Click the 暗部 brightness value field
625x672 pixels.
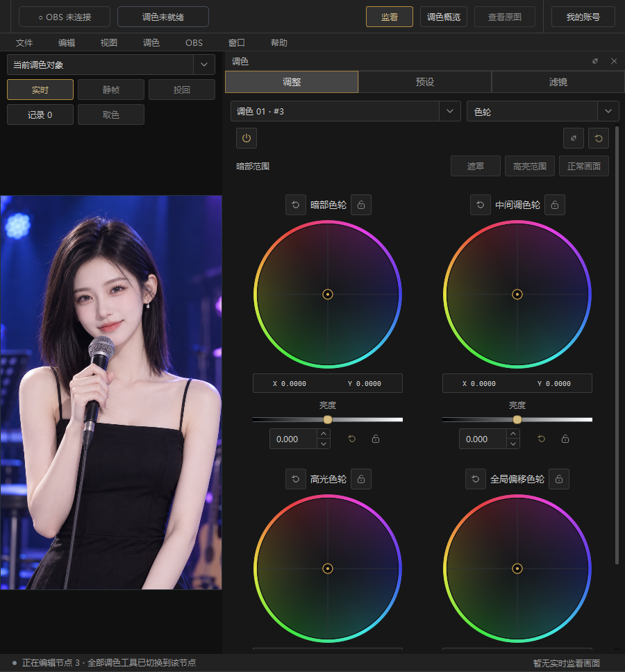(x=294, y=439)
